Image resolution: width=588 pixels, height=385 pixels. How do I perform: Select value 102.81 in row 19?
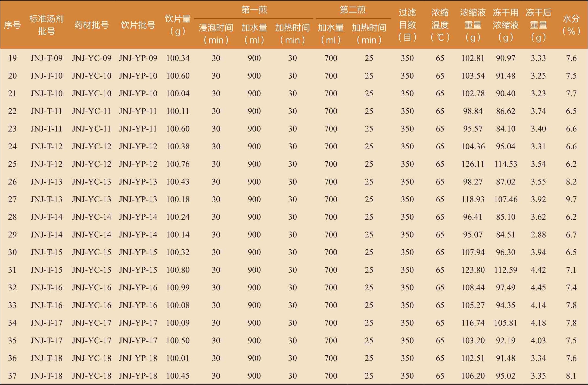coord(473,58)
